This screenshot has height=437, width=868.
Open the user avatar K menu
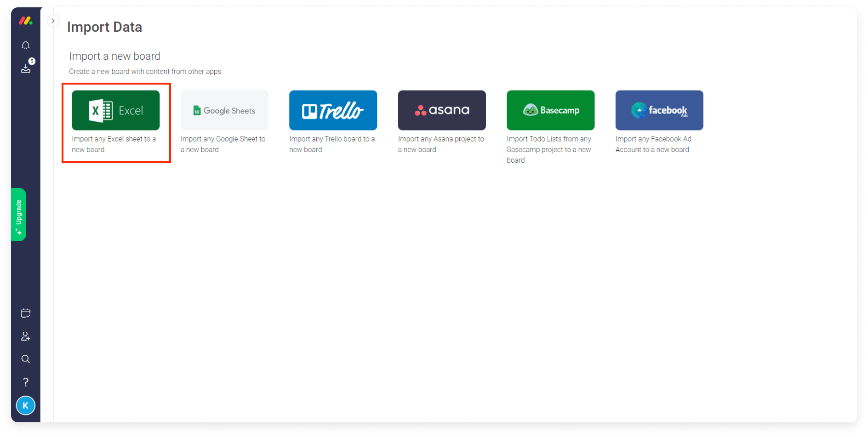click(x=26, y=405)
